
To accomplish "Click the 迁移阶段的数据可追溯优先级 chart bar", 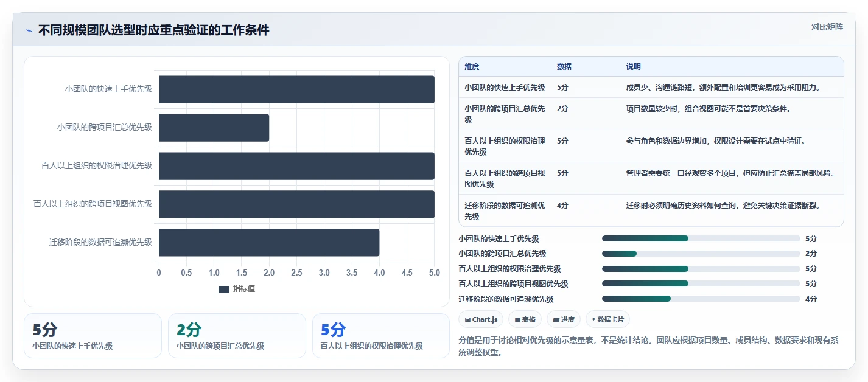I will pos(269,242).
